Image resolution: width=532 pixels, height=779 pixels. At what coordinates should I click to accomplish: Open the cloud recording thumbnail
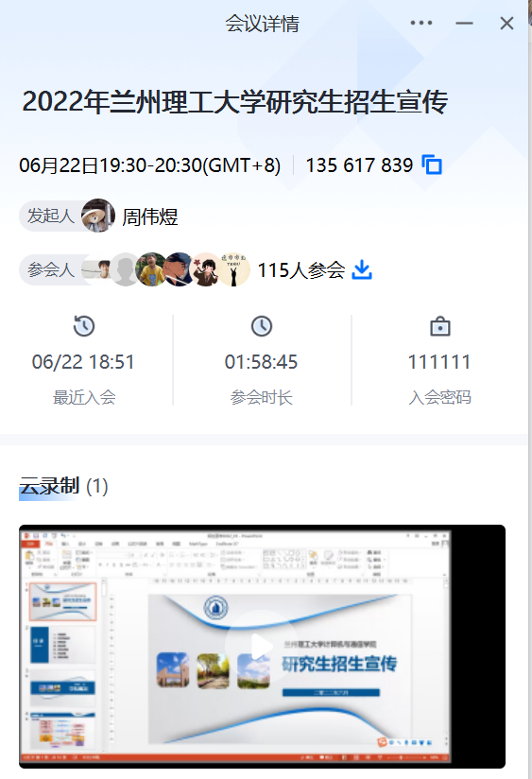point(262,646)
